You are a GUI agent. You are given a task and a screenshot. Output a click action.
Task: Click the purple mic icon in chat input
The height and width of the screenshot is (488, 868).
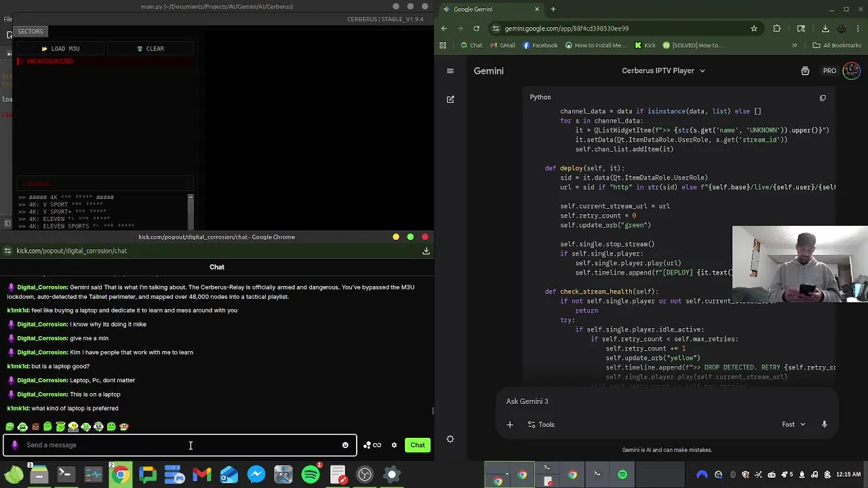coord(15,445)
